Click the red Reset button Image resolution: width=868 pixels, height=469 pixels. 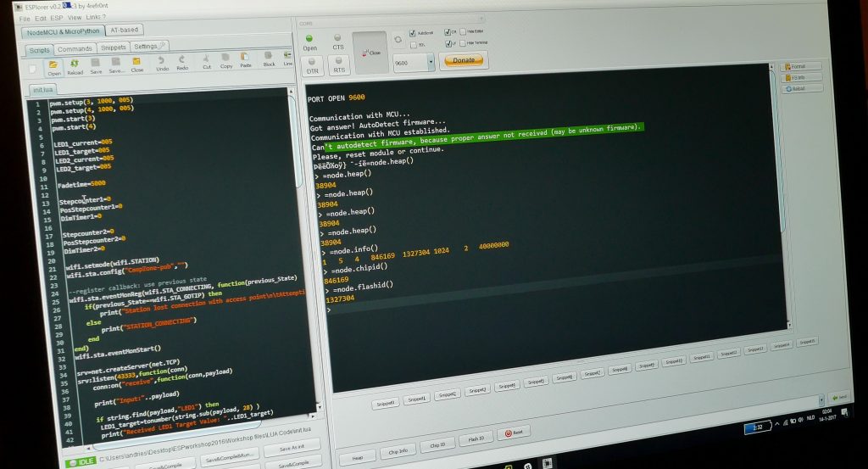514,433
